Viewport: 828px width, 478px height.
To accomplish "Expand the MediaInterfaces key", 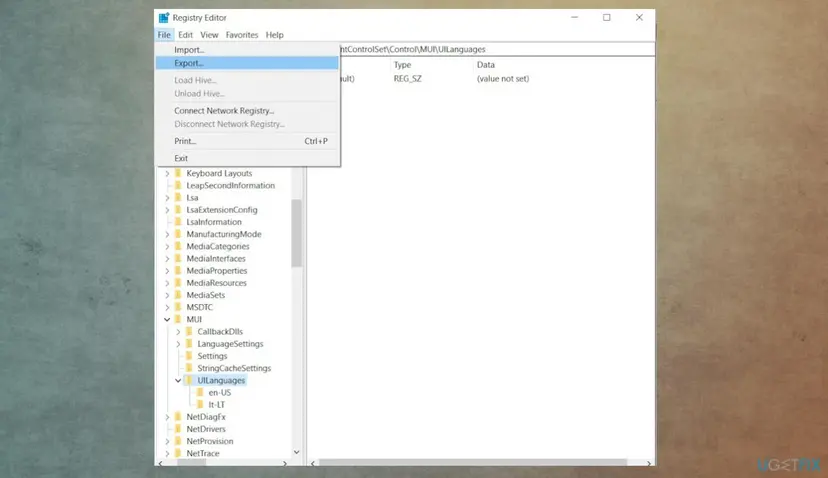I will pyautogui.click(x=167, y=258).
